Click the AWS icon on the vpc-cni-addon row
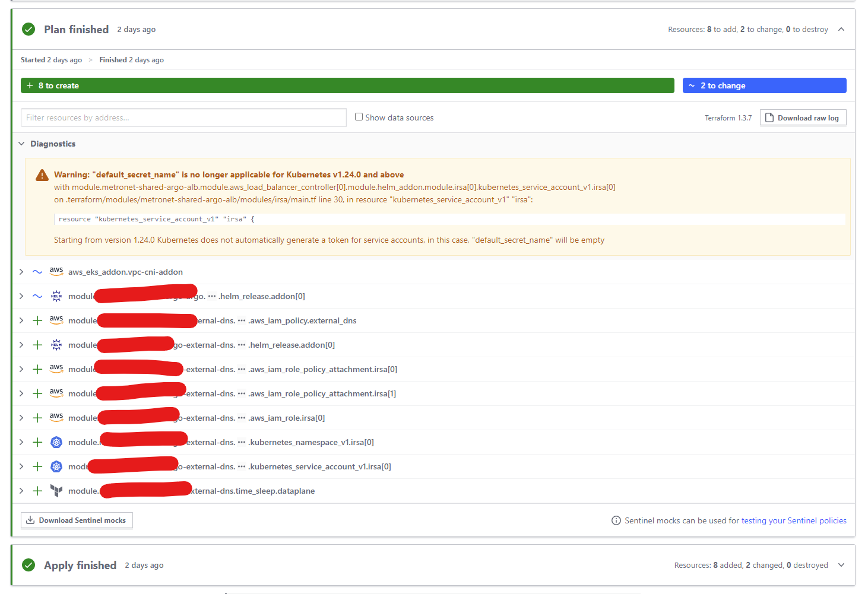 [56, 271]
